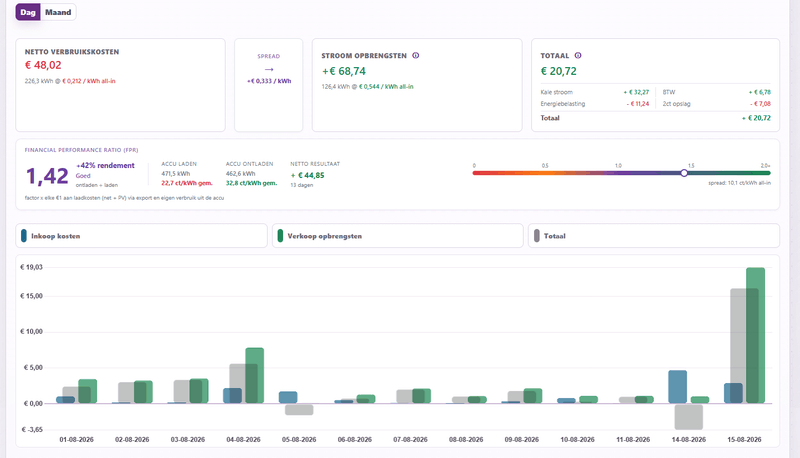The height and width of the screenshot is (458, 800).
Task: Switch to the Dag view tab
Action: (28, 12)
